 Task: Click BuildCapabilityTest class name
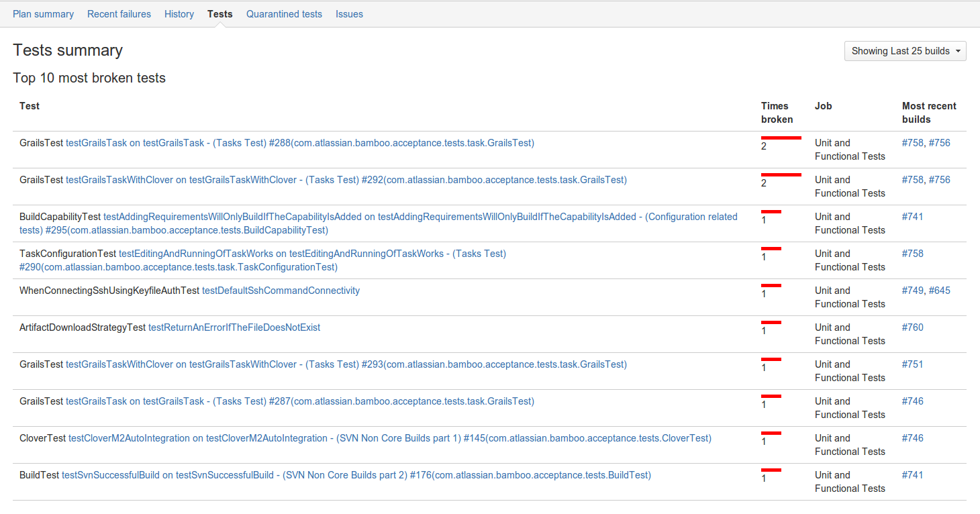pyautogui.click(x=60, y=217)
